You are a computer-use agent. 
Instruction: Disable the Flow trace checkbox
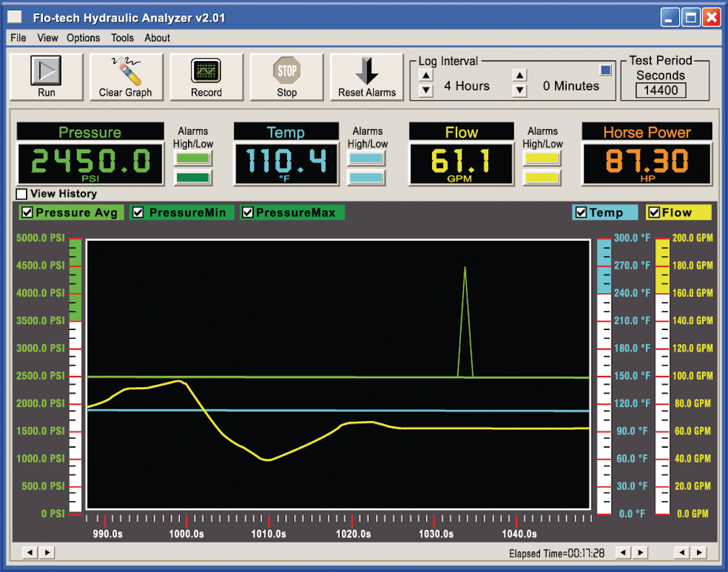click(656, 212)
